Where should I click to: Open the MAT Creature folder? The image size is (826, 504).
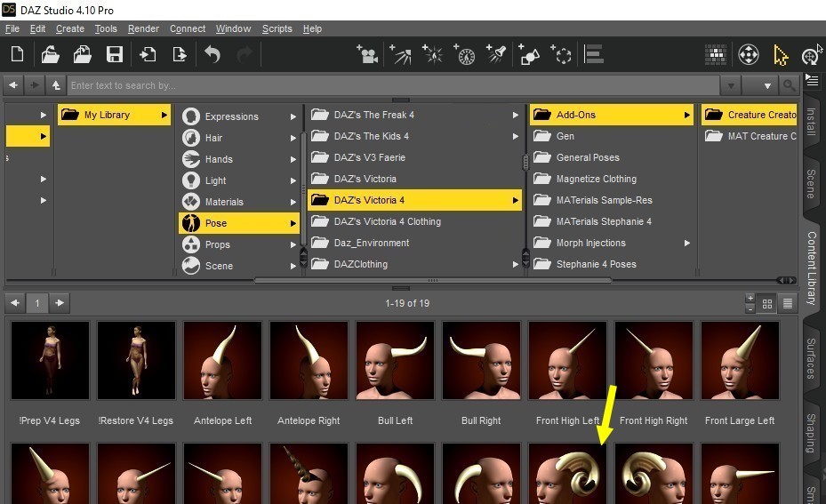point(750,136)
